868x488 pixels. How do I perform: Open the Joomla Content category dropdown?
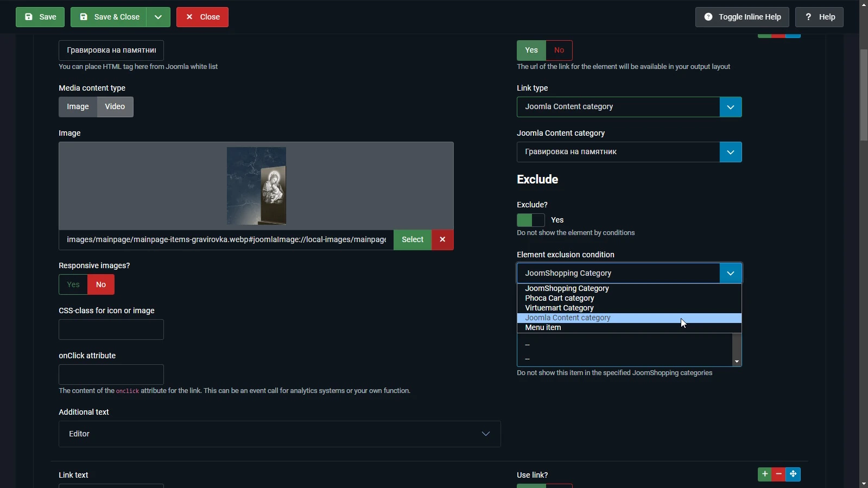(730, 153)
